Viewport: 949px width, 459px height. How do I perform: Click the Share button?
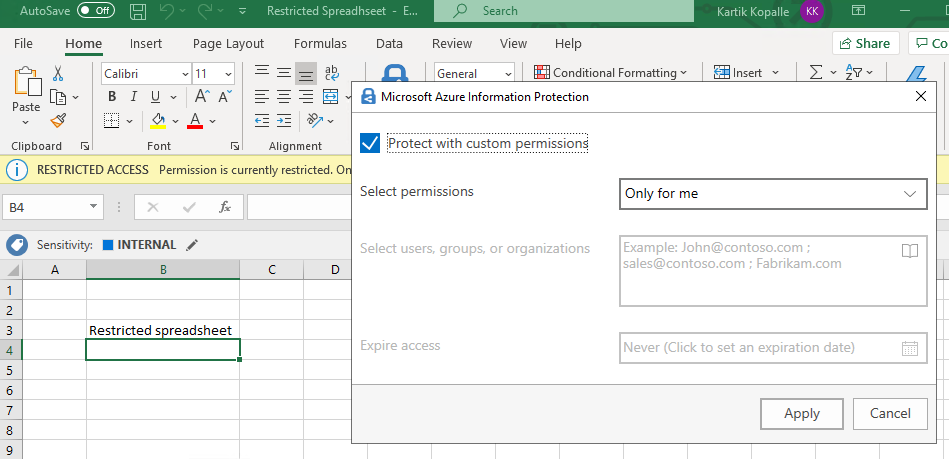coord(865,44)
